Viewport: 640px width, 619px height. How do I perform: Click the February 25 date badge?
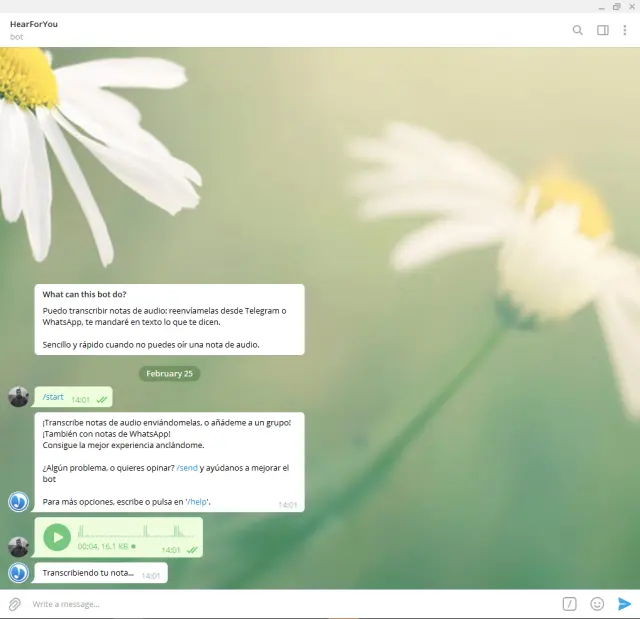coord(169,373)
